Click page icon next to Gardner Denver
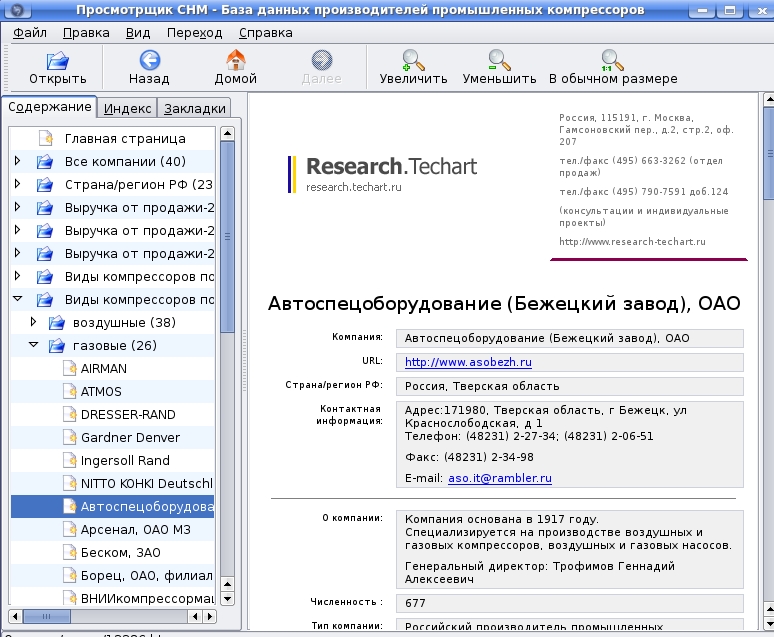The width and height of the screenshot is (774, 637). tap(70, 438)
